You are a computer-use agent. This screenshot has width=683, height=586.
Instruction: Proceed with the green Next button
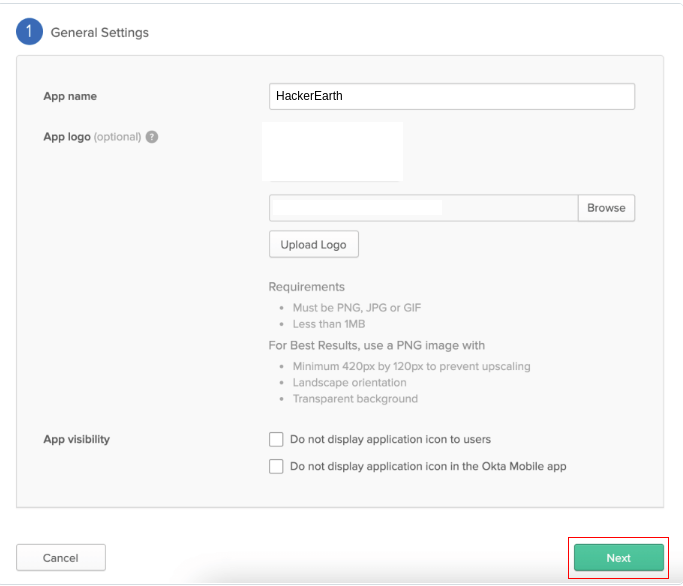(x=619, y=558)
